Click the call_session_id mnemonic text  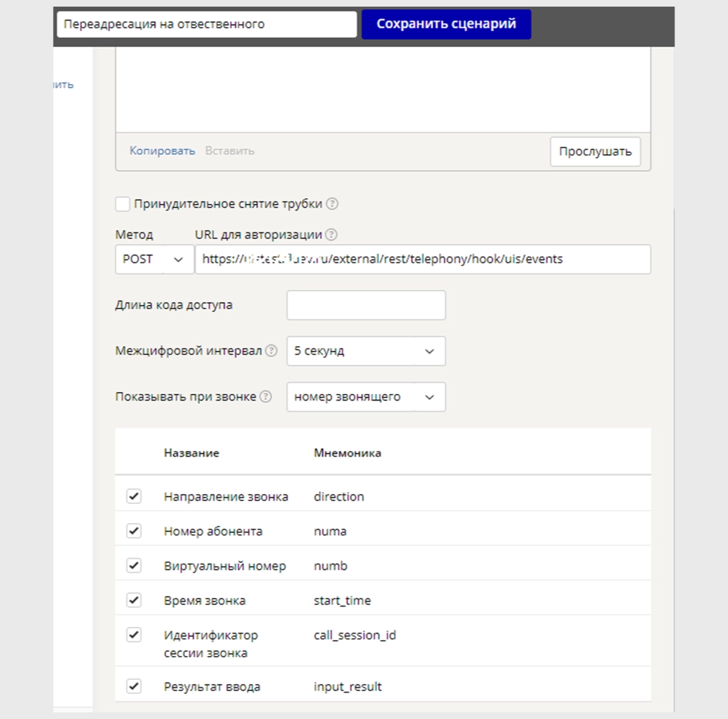click(x=355, y=635)
